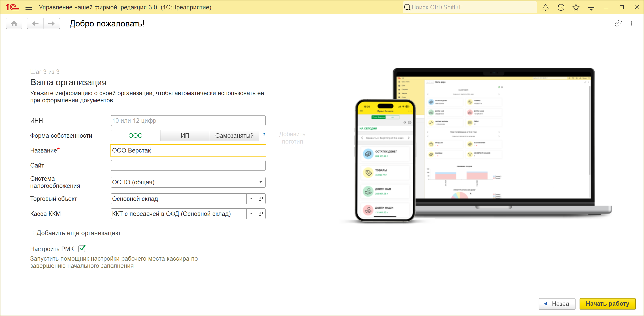Image resolution: width=644 pixels, height=316 pixels.
Task: Open notifications bell icon
Action: [546, 8]
